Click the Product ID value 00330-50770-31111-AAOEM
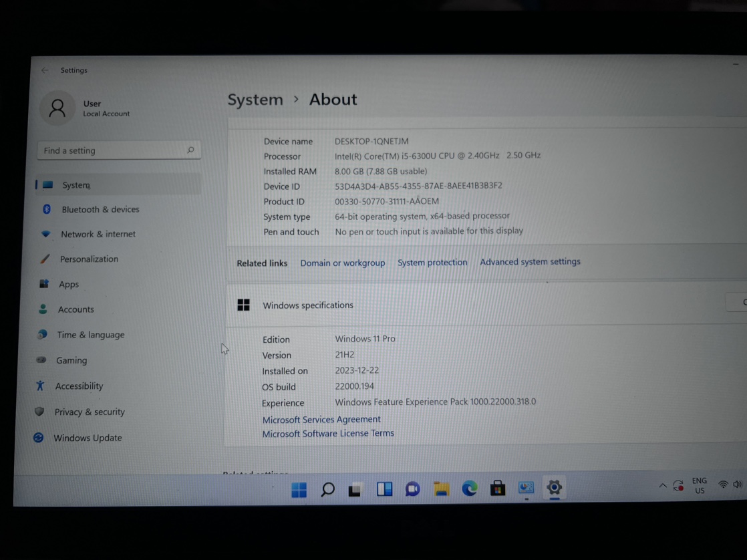Viewport: 747px width, 560px height. pos(387,201)
